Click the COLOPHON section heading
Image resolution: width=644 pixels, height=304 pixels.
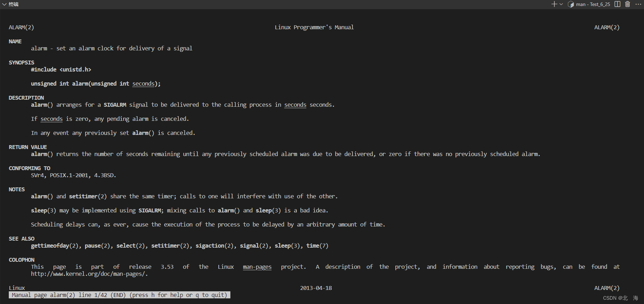coord(21,260)
